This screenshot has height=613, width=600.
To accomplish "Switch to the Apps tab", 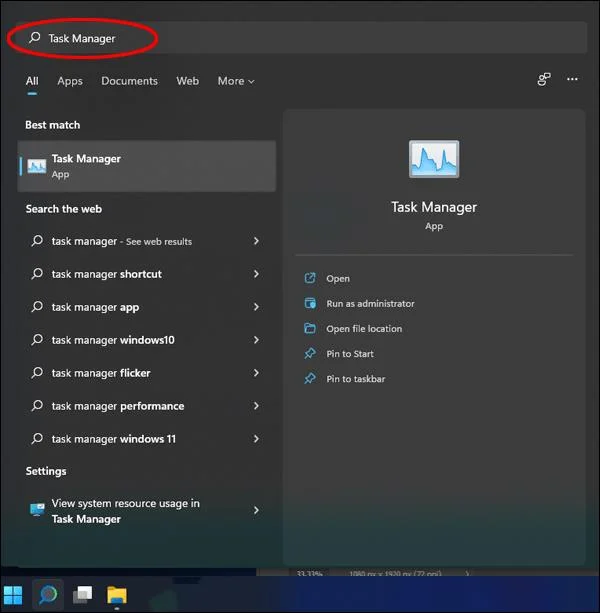I will tap(70, 81).
